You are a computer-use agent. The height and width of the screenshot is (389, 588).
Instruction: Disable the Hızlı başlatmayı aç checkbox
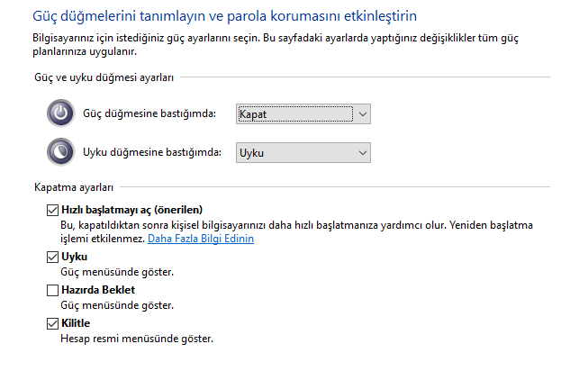point(51,210)
